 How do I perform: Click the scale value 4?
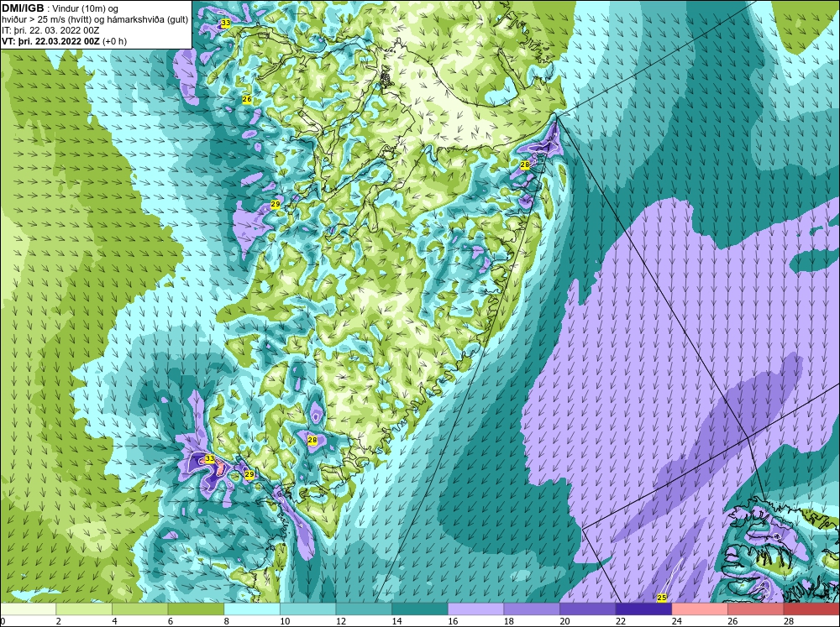[x=114, y=621]
